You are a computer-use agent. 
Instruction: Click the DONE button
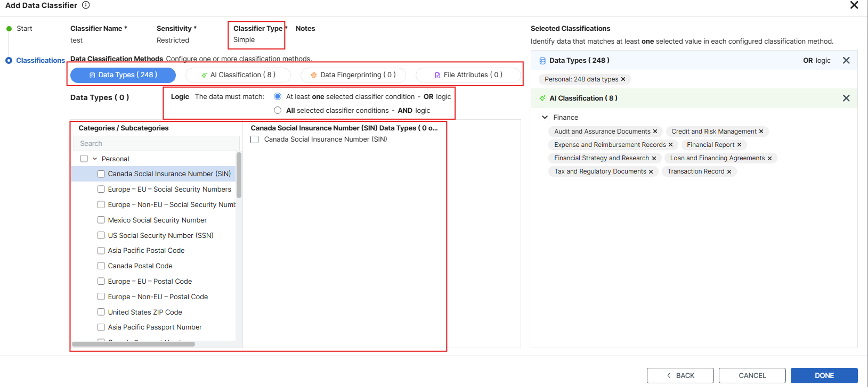coord(824,376)
